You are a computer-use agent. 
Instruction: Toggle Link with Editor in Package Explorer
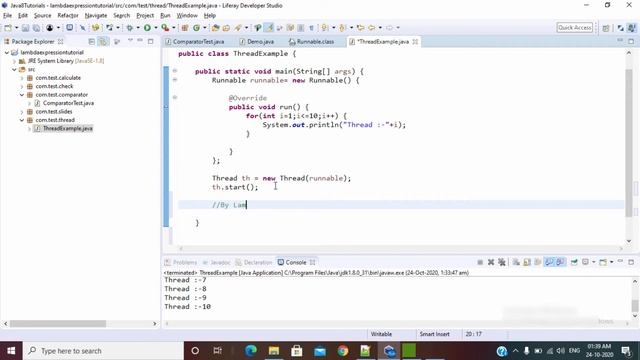click(x=103, y=42)
